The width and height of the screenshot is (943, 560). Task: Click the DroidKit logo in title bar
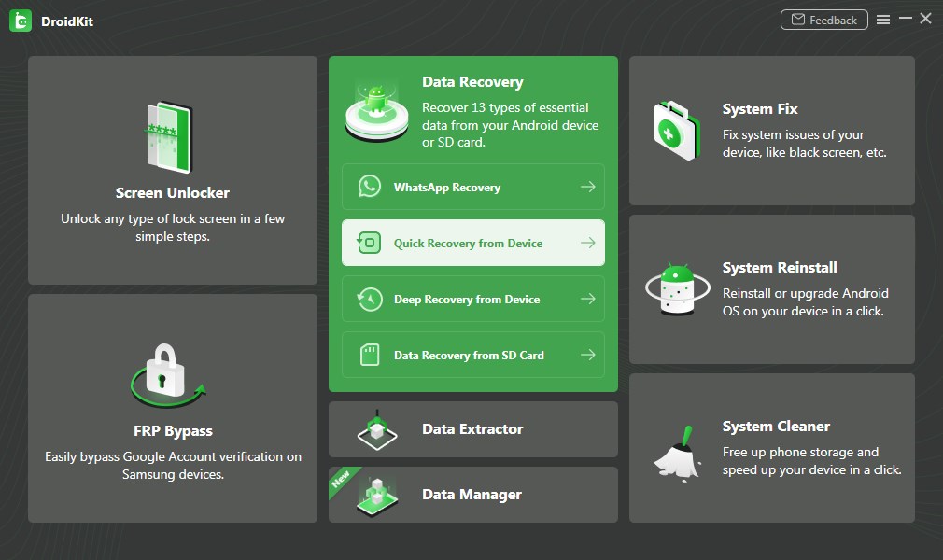pyautogui.click(x=21, y=20)
